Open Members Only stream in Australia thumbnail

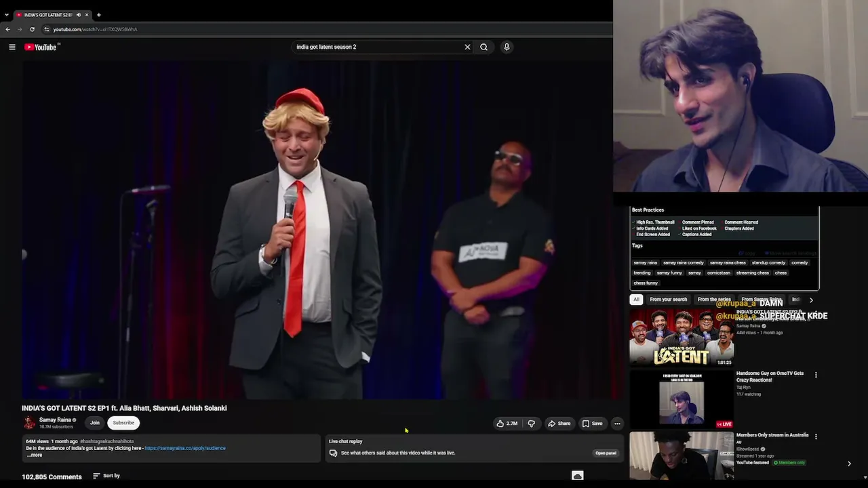point(682,457)
